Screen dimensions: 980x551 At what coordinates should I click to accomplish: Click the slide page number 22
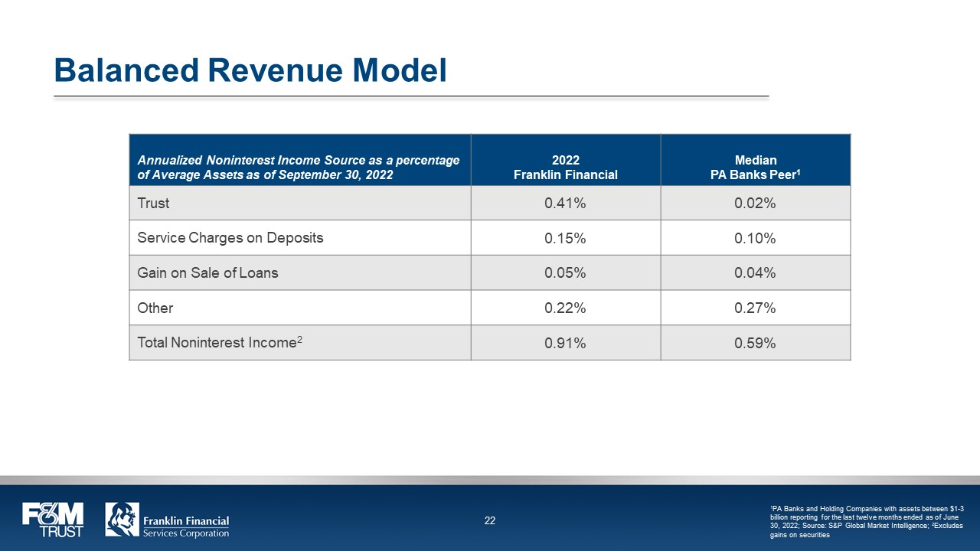point(490,521)
